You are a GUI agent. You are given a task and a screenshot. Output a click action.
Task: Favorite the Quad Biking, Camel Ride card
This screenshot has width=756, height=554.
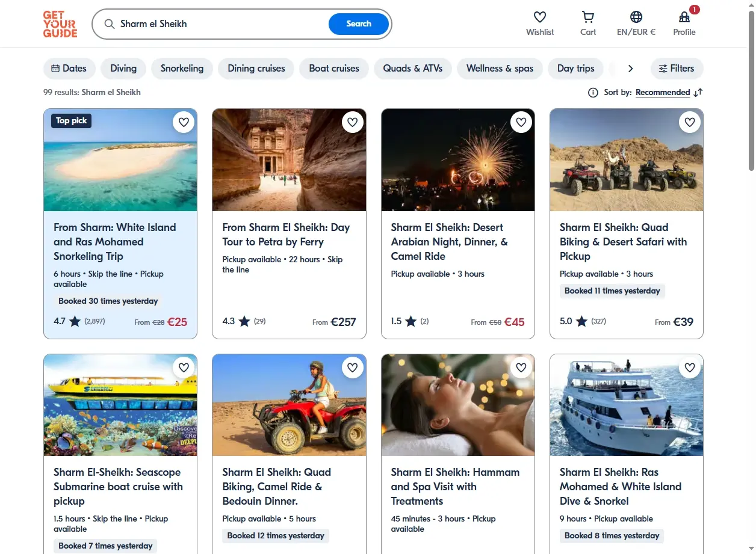click(353, 367)
